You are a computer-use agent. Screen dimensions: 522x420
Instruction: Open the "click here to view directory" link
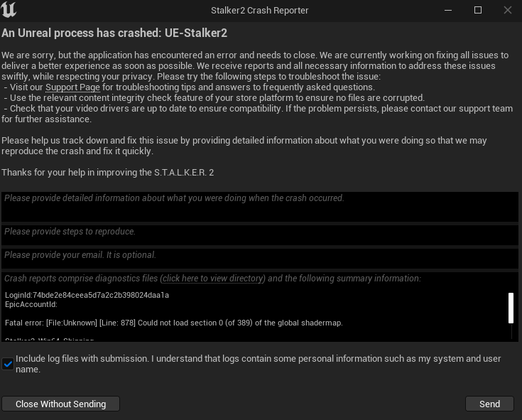tap(213, 279)
